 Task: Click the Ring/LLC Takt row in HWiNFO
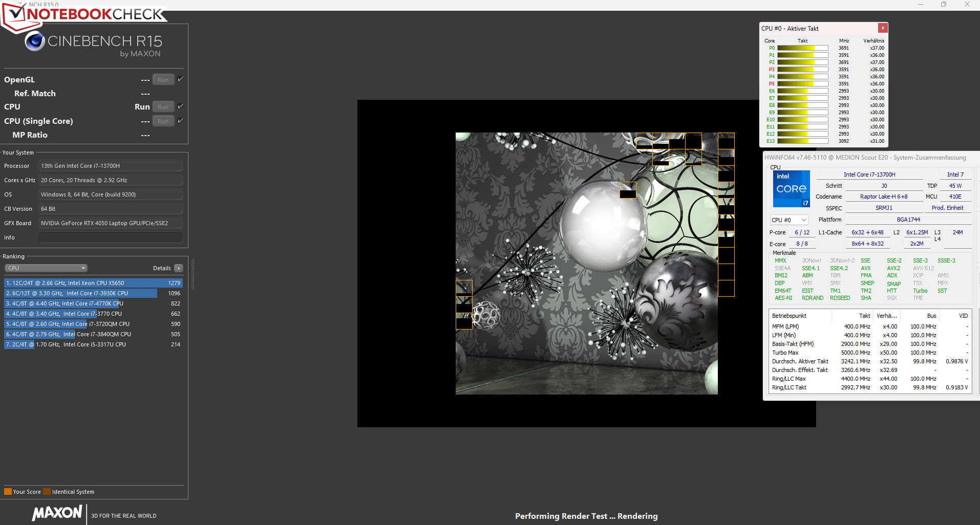[870, 387]
